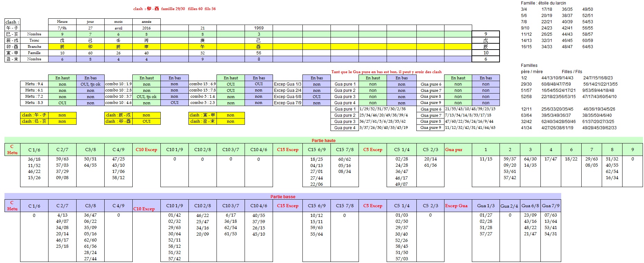The width and height of the screenshot is (644, 263).
Task: Select the 'Filles / Fils' label
Action: point(572,72)
